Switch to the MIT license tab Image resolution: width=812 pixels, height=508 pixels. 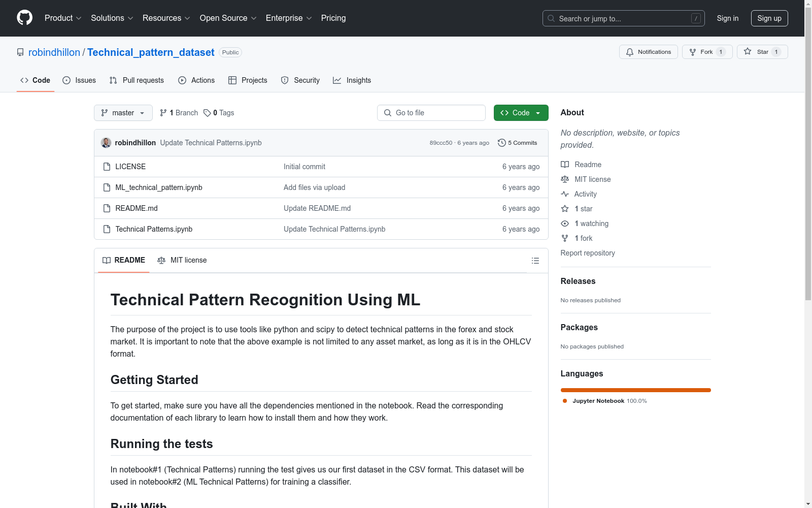click(x=182, y=260)
